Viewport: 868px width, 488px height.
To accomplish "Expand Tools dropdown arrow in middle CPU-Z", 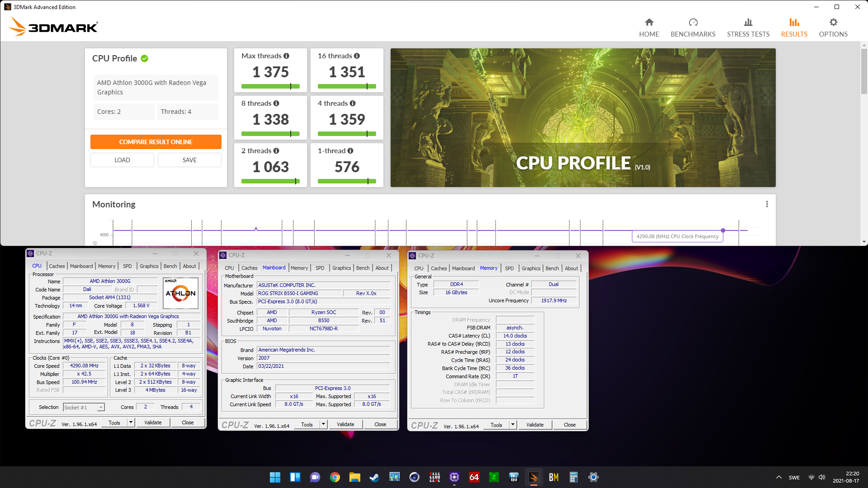I will pos(323,424).
